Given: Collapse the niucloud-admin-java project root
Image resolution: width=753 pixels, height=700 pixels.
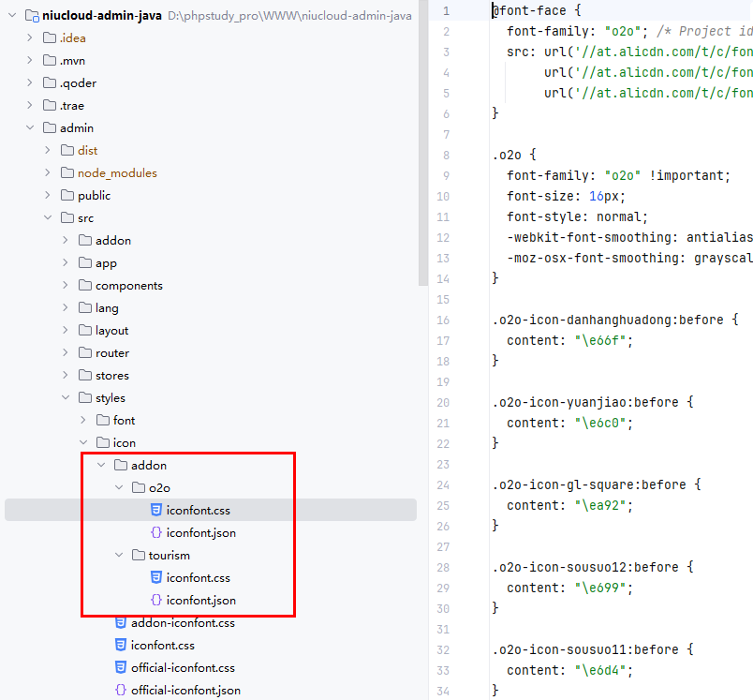Looking at the screenshot, I should (12, 16).
